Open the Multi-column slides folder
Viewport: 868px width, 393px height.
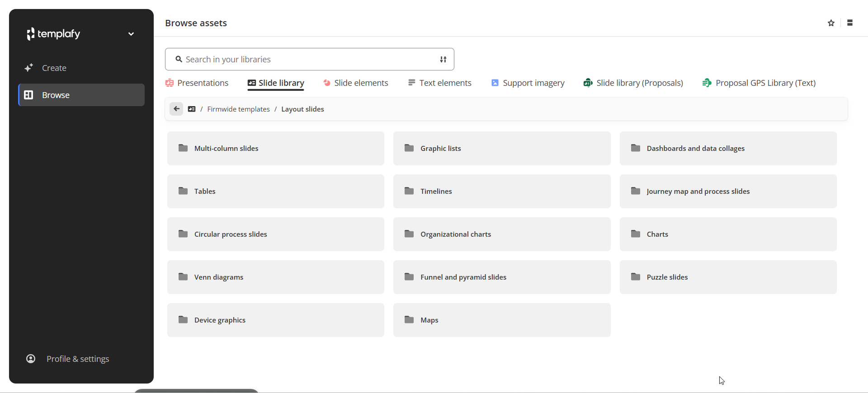click(276, 148)
